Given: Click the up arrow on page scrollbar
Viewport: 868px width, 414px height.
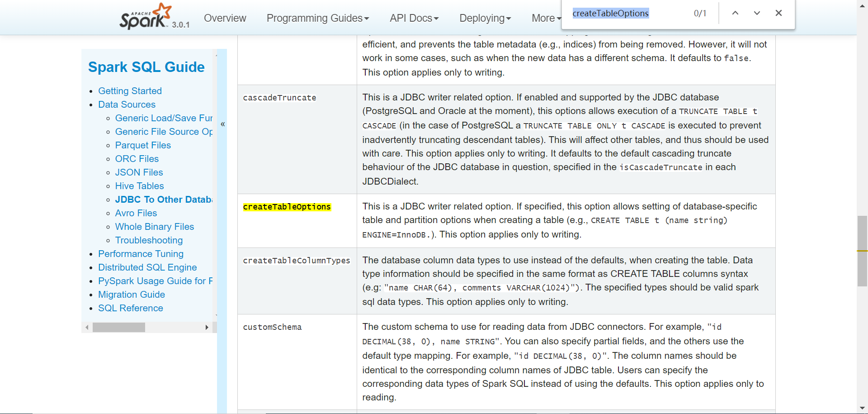Looking at the screenshot, I should [x=863, y=5].
